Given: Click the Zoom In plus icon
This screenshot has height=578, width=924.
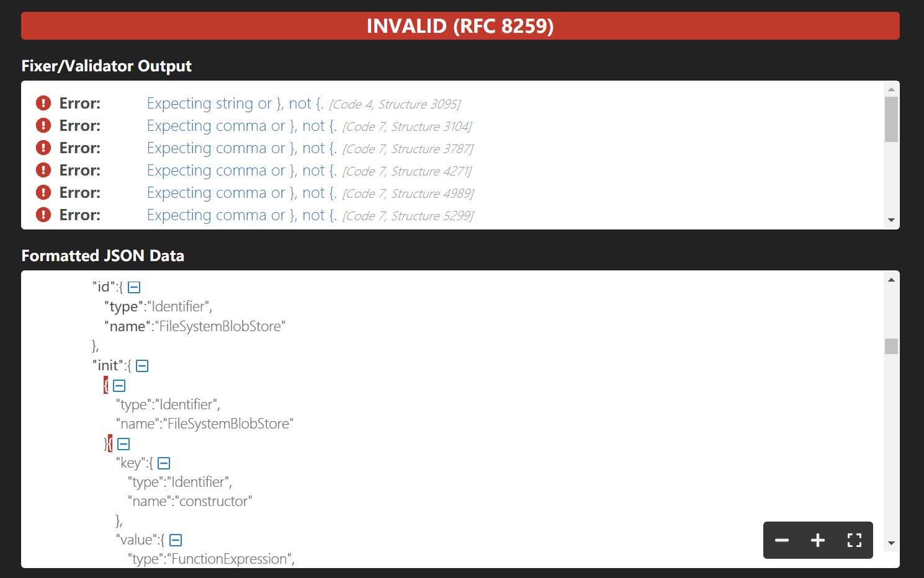Looking at the screenshot, I should click(818, 540).
